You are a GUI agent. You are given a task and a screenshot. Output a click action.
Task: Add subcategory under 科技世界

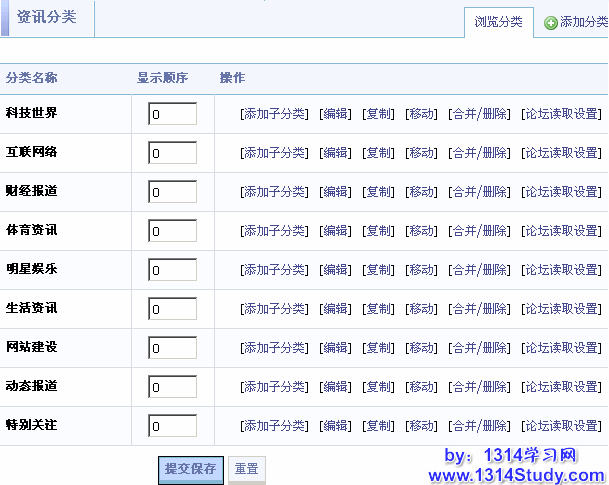pos(274,114)
